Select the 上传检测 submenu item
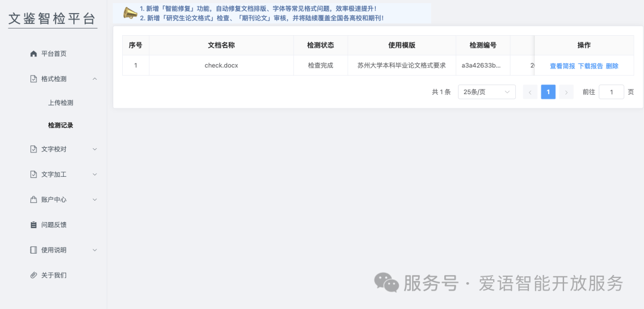This screenshot has height=309, width=644. tap(60, 103)
